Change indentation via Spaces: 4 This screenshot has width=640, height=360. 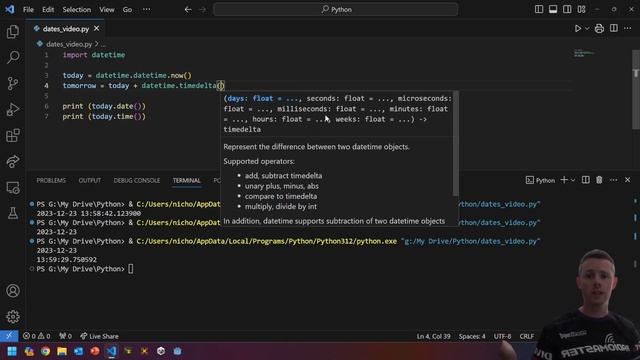(472, 336)
